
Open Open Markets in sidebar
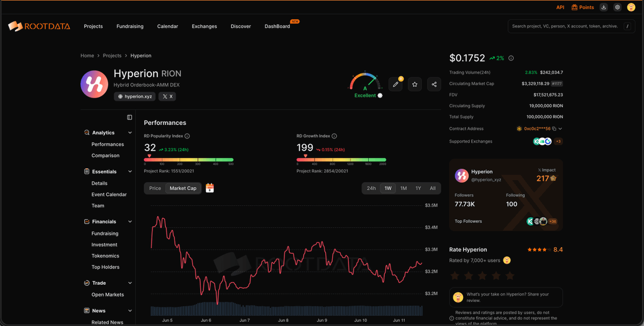[x=108, y=295]
